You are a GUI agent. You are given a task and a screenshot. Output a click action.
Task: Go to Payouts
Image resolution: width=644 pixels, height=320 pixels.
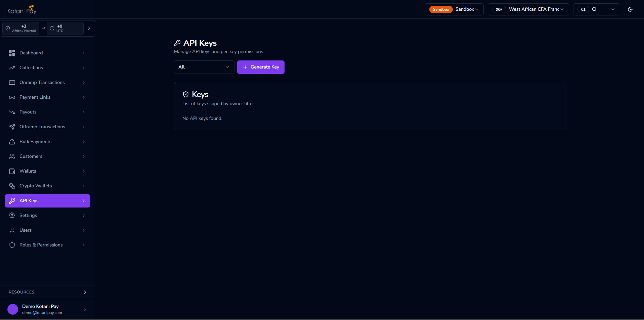pos(47,112)
